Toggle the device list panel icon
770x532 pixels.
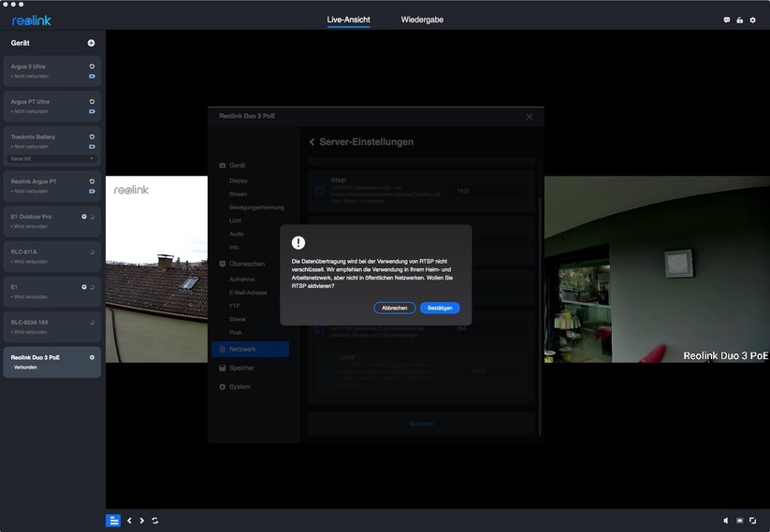[113, 521]
